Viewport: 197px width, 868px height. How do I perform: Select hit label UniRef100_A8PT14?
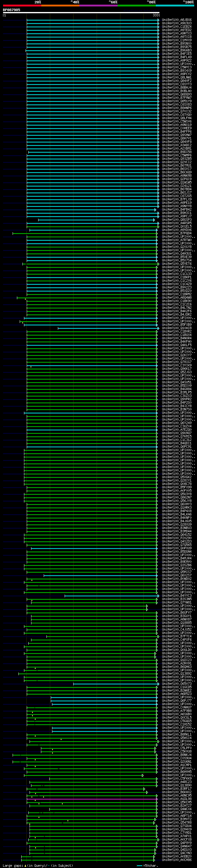point(177,816)
